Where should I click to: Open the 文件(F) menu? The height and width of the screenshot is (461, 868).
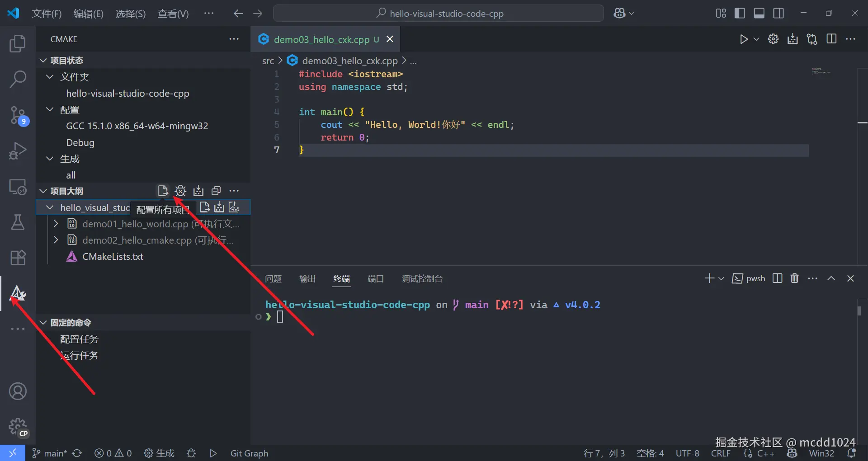pyautogui.click(x=47, y=14)
